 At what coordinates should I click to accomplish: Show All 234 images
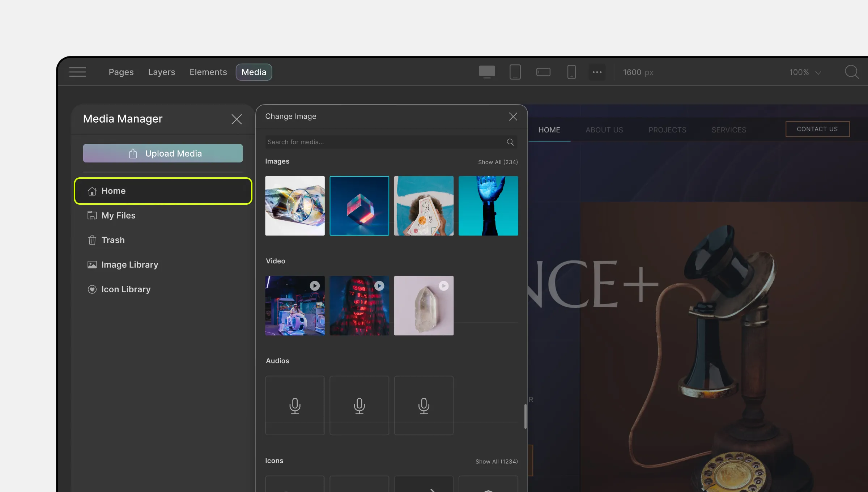[498, 162]
